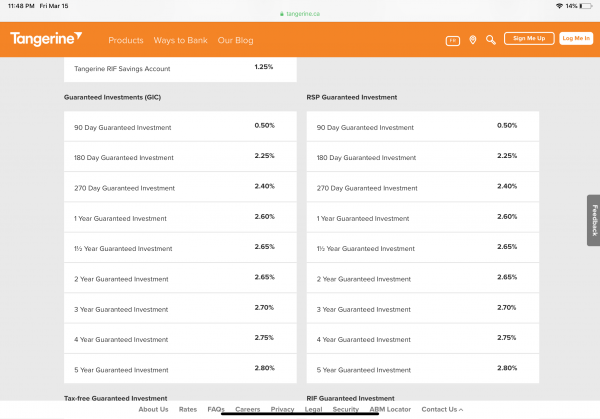The image size is (600, 419).
Task: Open the Rates footer link
Action: 188,409
